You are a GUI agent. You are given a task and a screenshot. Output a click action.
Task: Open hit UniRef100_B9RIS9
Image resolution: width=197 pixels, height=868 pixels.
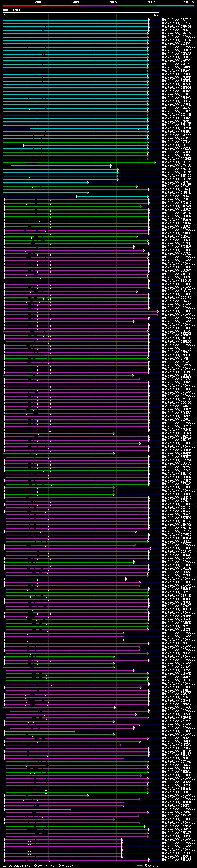[177, 33]
